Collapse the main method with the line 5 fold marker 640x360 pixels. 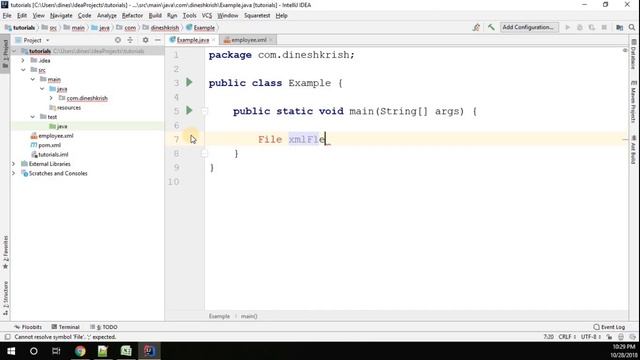204,111
